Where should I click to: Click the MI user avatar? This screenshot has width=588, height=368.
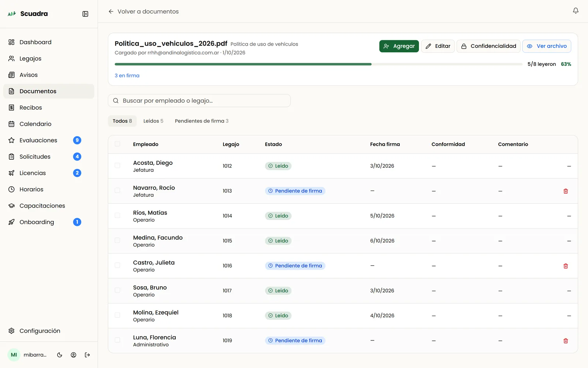pyautogui.click(x=14, y=355)
